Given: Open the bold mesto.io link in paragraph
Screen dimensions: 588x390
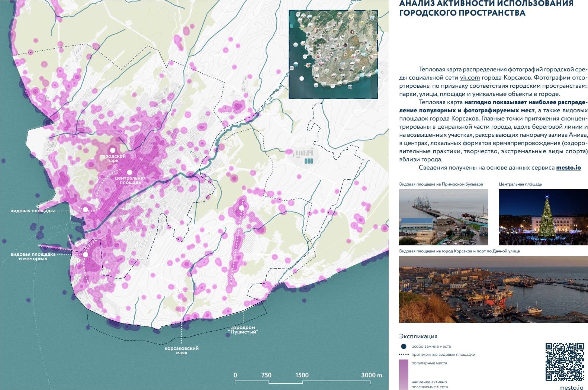Looking at the screenshot, I should tap(568, 168).
